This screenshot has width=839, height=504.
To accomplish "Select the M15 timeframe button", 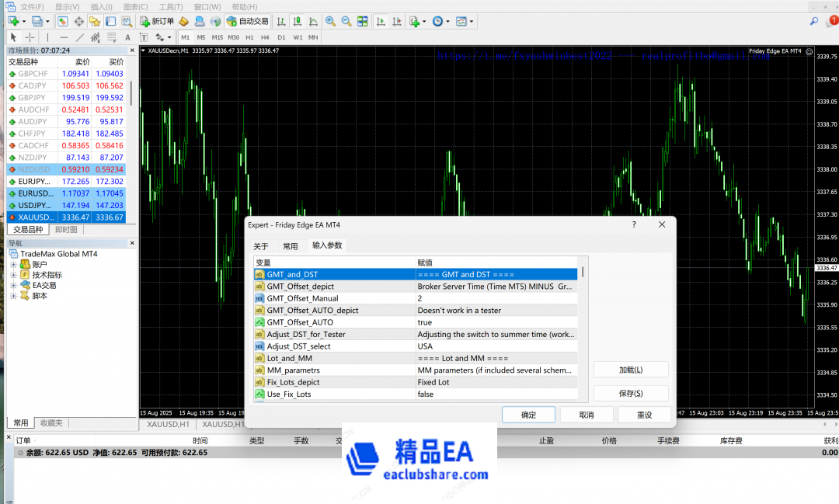I will pyautogui.click(x=217, y=37).
